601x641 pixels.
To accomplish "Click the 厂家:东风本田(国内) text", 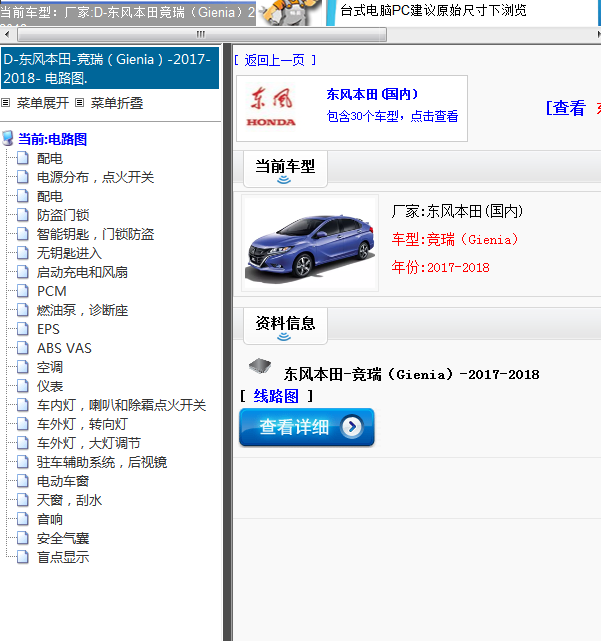I will point(457,211).
